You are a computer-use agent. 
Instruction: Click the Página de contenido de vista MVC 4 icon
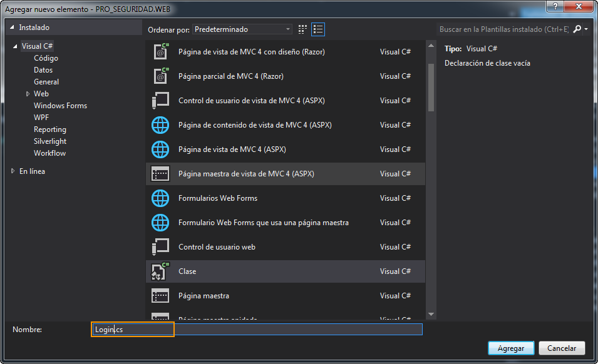pyautogui.click(x=160, y=124)
